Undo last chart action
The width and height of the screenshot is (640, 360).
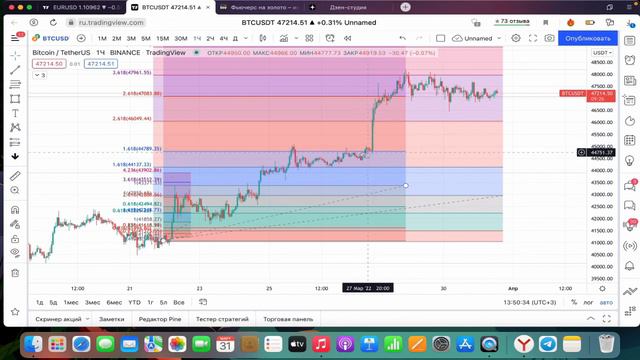[402, 38]
